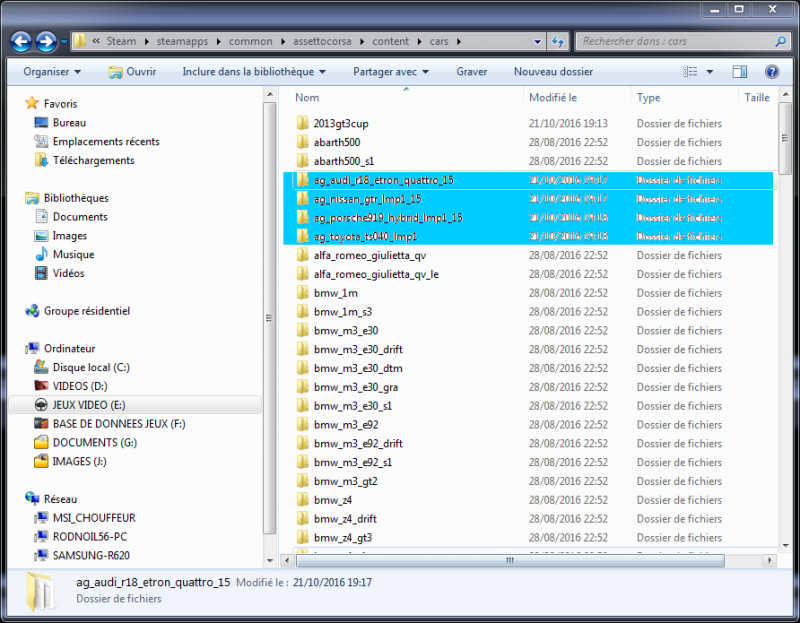Click navigation pane scrollbar down arrow
800x623 pixels.
coord(270,561)
